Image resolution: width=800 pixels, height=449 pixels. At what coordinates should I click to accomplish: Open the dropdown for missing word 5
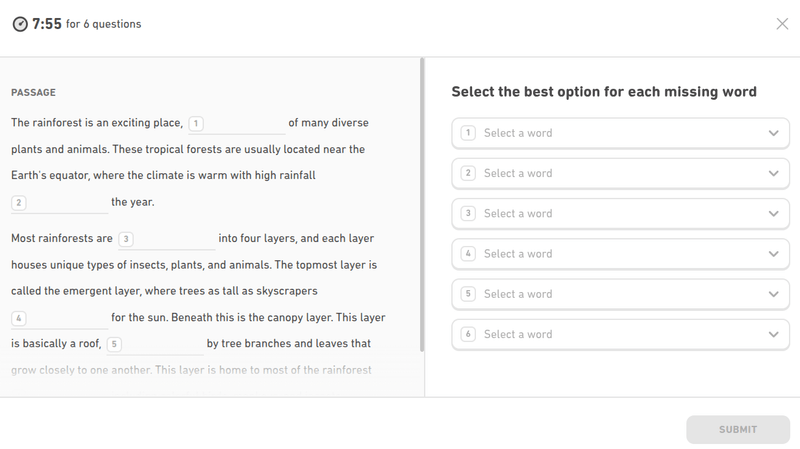pos(620,294)
